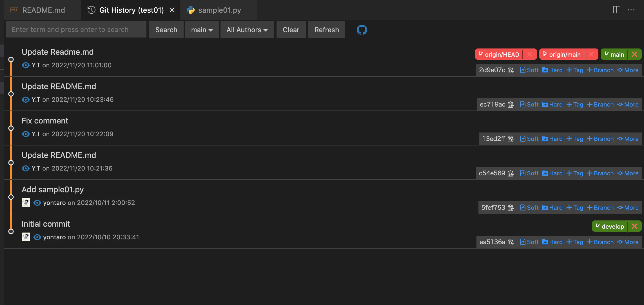Screen dimensions: 644x305
Task: Switch to the sample01.py tab
Action: tap(219, 10)
